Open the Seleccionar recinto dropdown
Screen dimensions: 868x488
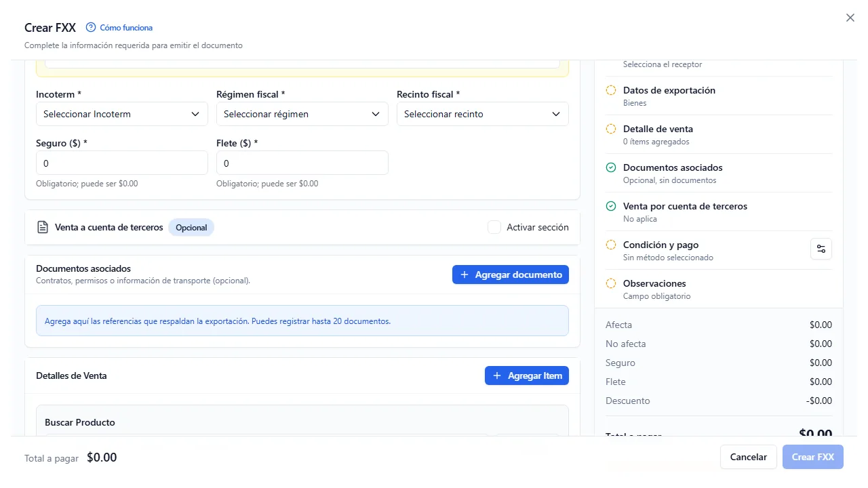click(483, 114)
